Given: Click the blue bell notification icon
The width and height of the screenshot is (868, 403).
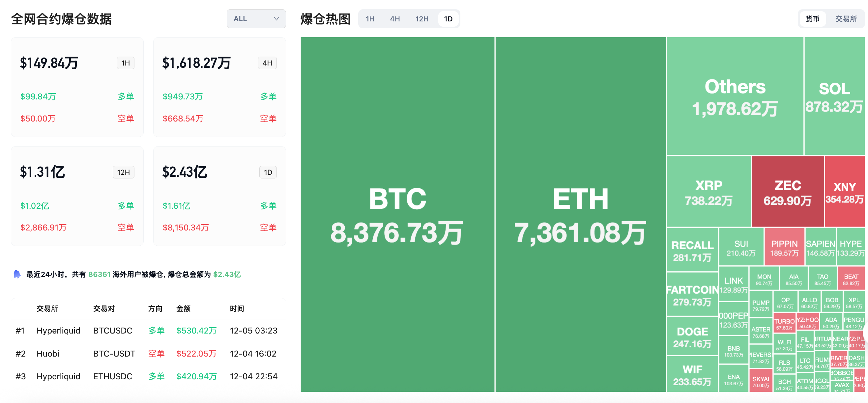Looking at the screenshot, I should point(17,274).
